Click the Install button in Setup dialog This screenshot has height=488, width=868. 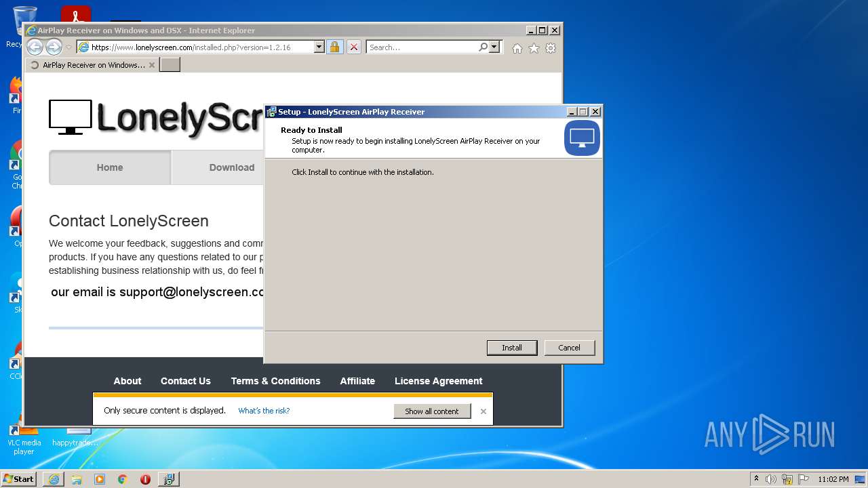click(512, 348)
